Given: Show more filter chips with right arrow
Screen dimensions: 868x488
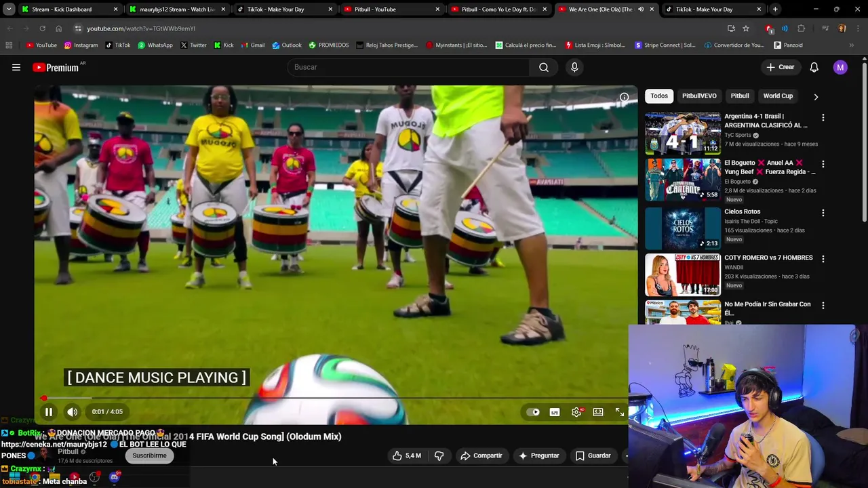Looking at the screenshot, I should [816, 96].
